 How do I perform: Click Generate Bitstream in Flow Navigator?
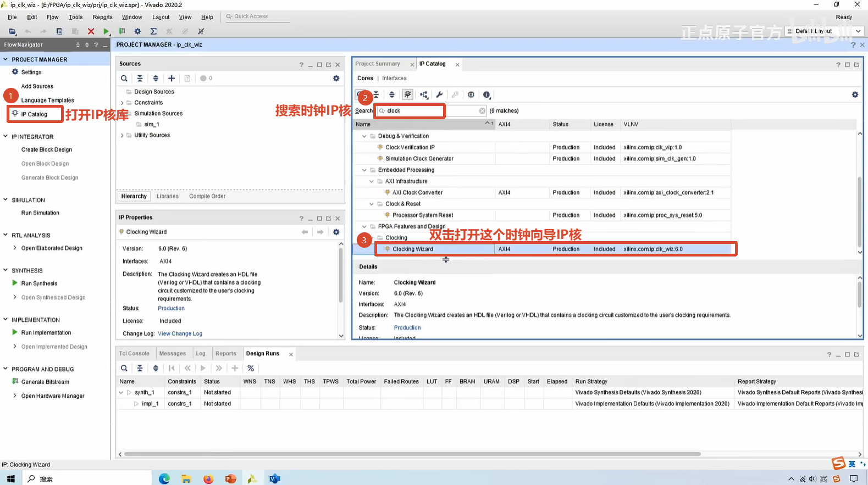45,382
